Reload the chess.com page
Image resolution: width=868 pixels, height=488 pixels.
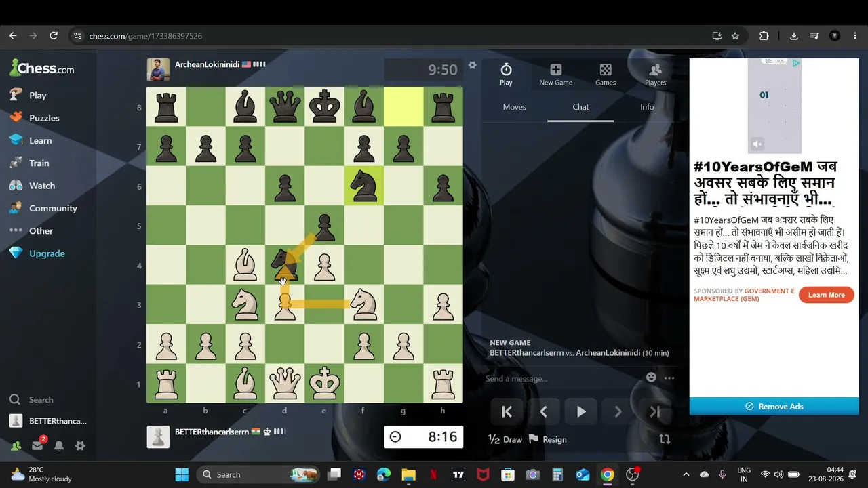click(54, 36)
